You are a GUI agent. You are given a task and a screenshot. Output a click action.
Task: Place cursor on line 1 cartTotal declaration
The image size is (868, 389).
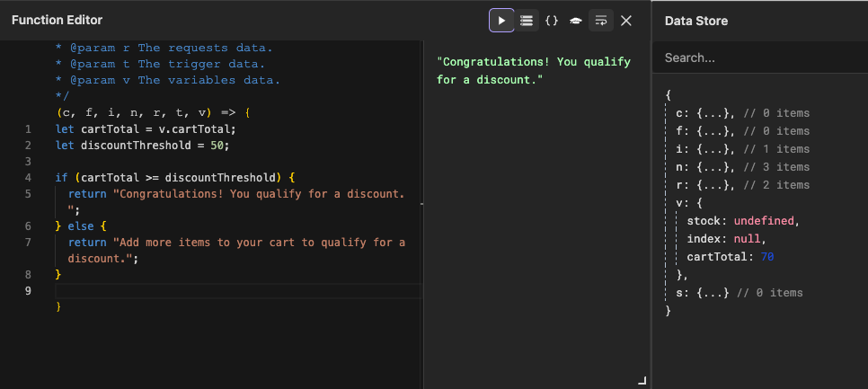point(146,129)
